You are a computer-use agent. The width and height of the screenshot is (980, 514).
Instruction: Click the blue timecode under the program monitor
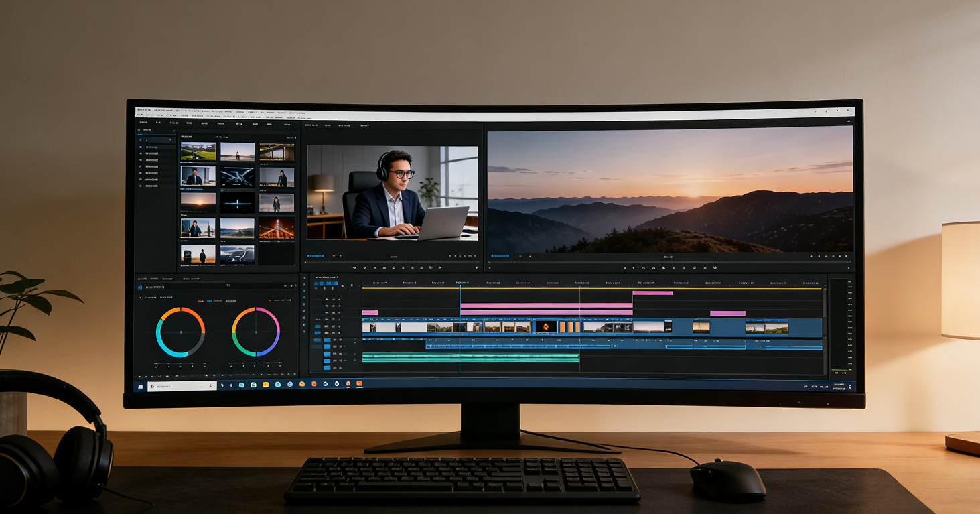500,256
